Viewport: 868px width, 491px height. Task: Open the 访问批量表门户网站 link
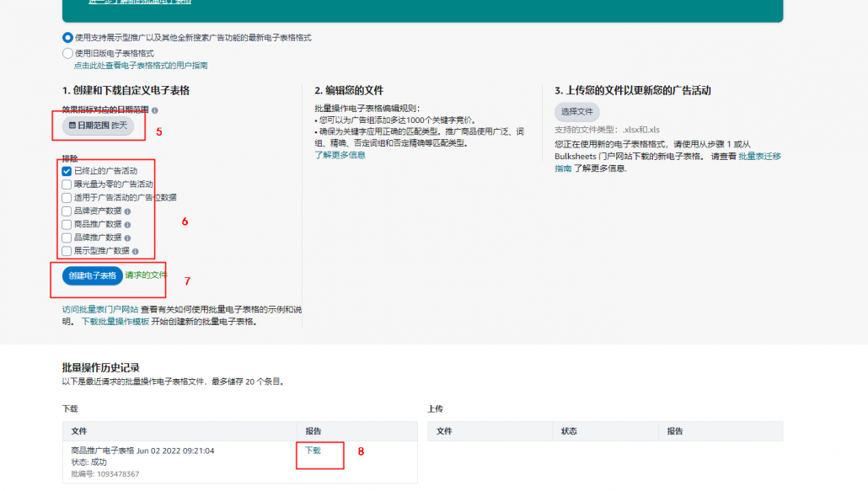tap(100, 309)
